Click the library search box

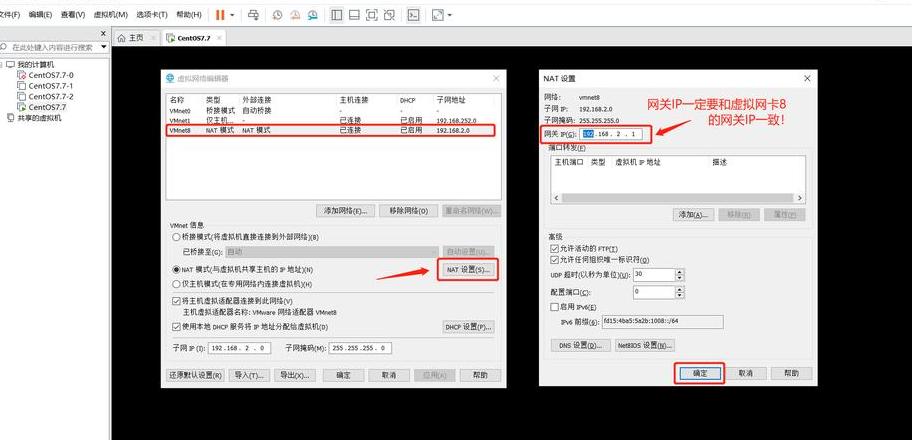click(52, 47)
